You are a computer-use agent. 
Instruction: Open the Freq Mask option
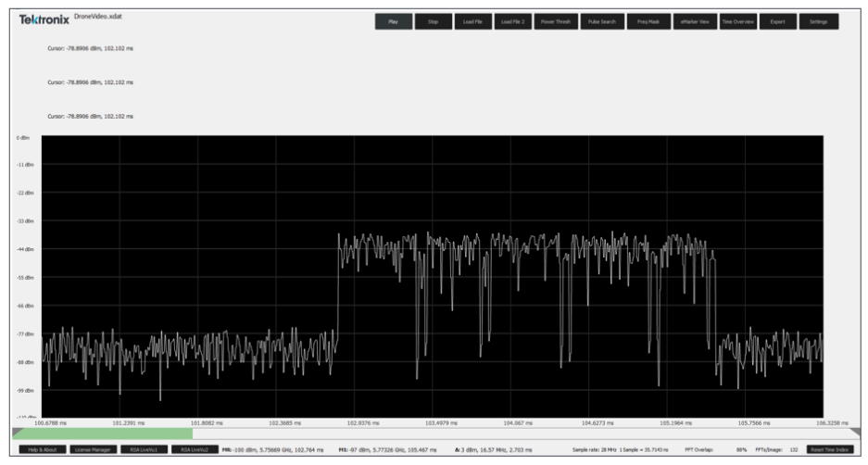coord(648,21)
